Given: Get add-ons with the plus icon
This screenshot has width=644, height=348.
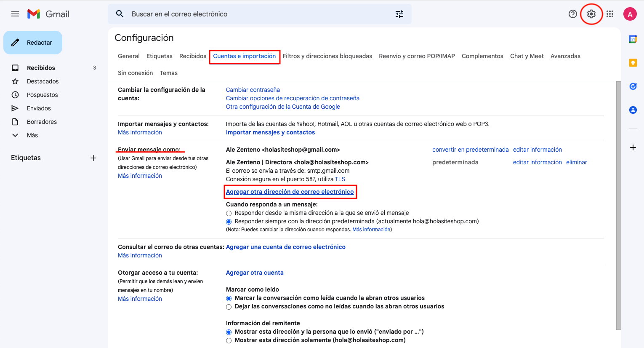Looking at the screenshot, I should 633,147.
